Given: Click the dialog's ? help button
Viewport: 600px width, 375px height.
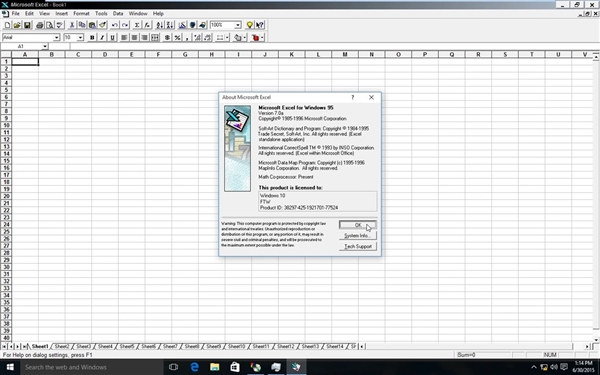Looking at the screenshot, I should [353, 98].
